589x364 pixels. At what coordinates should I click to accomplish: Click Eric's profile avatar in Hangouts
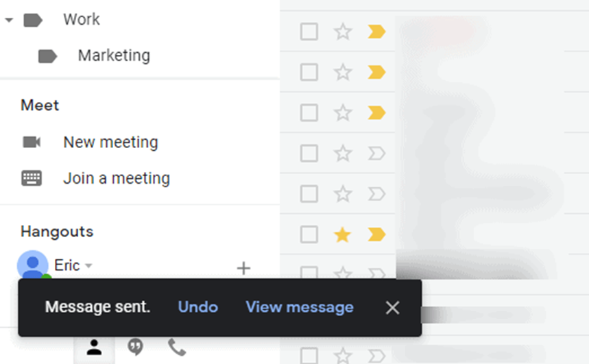pyautogui.click(x=33, y=265)
